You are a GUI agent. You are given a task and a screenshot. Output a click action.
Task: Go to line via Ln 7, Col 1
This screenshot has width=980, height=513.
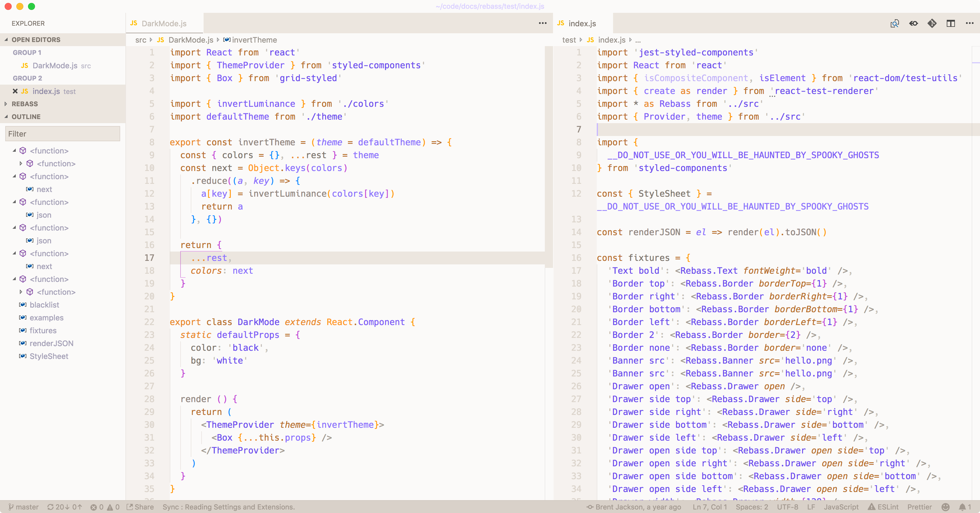(x=710, y=507)
